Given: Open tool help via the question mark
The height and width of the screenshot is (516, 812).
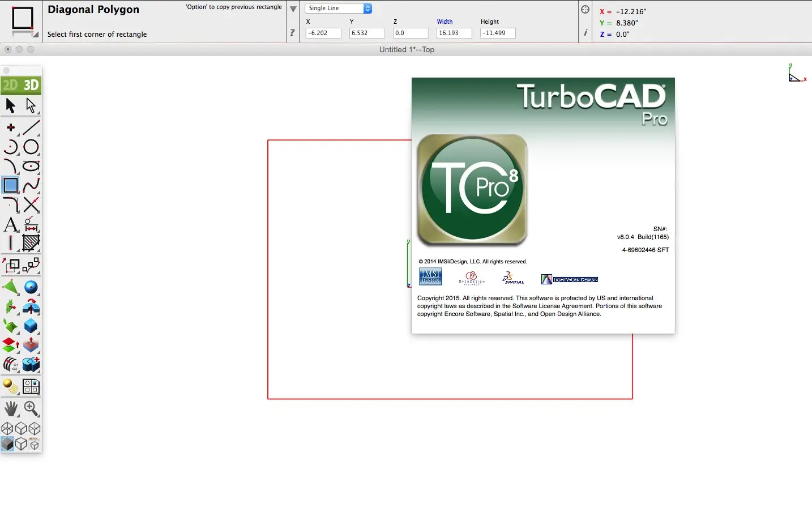Looking at the screenshot, I should (x=292, y=33).
